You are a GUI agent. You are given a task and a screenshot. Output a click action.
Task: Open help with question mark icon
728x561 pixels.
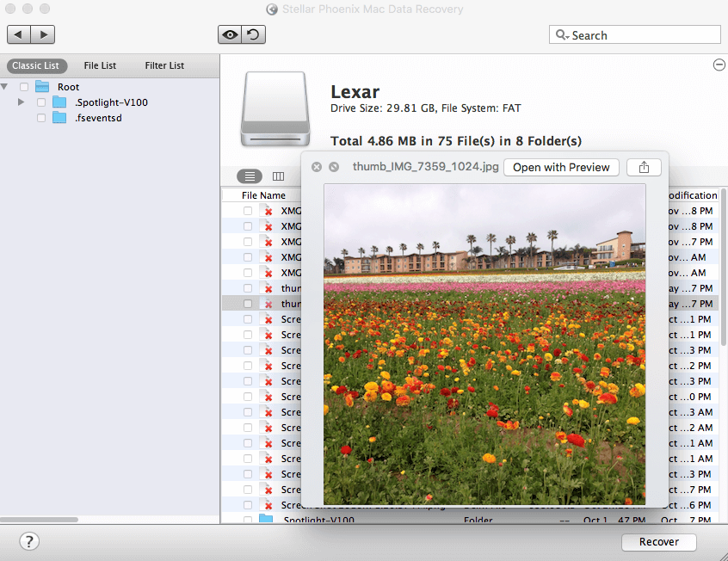tap(29, 541)
